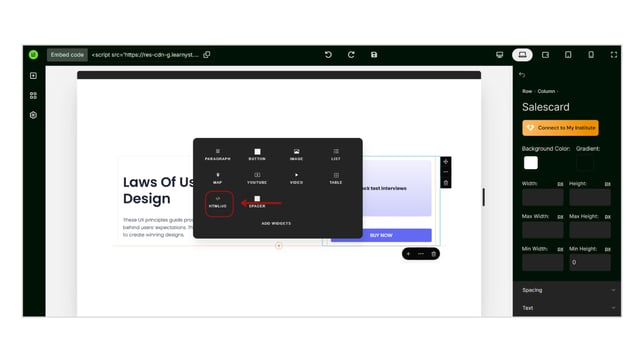
Task: Click the Min Height input field
Action: point(590,263)
